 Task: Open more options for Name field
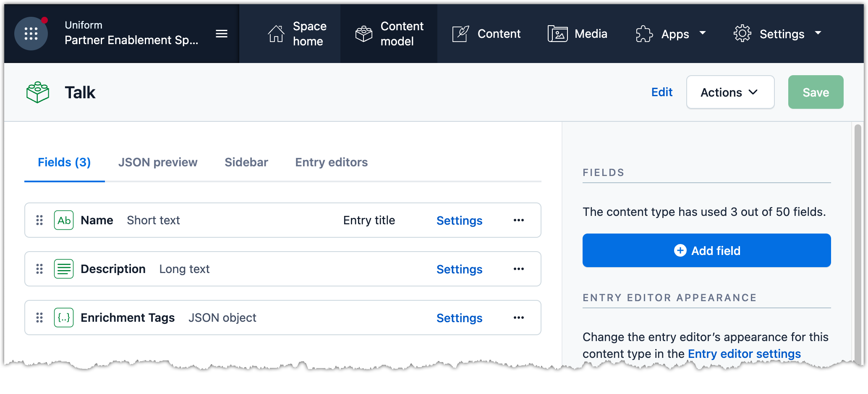tap(519, 220)
